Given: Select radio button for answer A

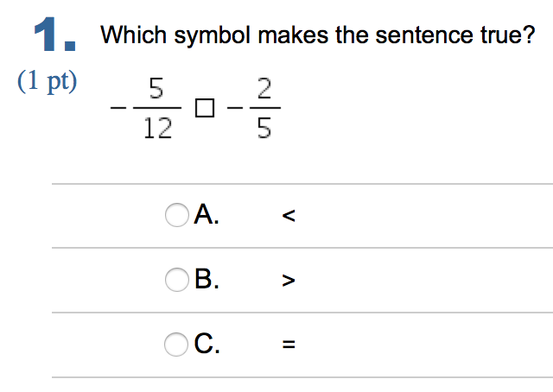Looking at the screenshot, I should (x=176, y=215).
